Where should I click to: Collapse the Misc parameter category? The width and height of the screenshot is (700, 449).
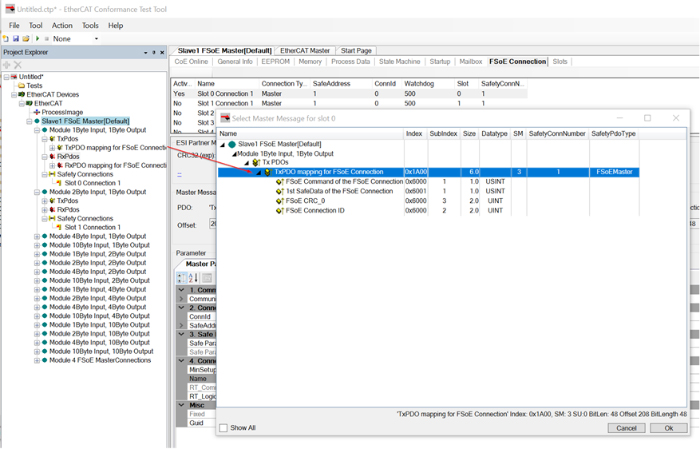click(x=182, y=405)
